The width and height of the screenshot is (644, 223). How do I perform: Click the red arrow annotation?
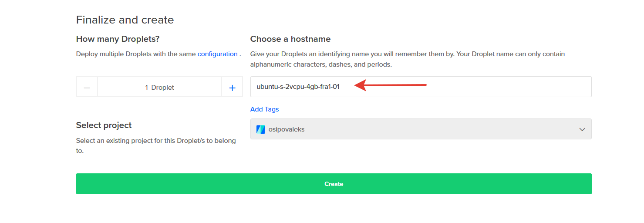tap(390, 85)
